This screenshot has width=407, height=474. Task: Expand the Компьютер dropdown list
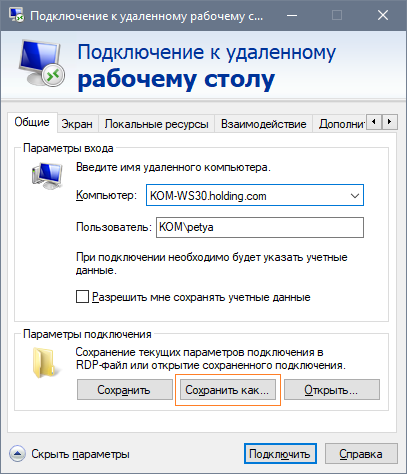tap(355, 196)
